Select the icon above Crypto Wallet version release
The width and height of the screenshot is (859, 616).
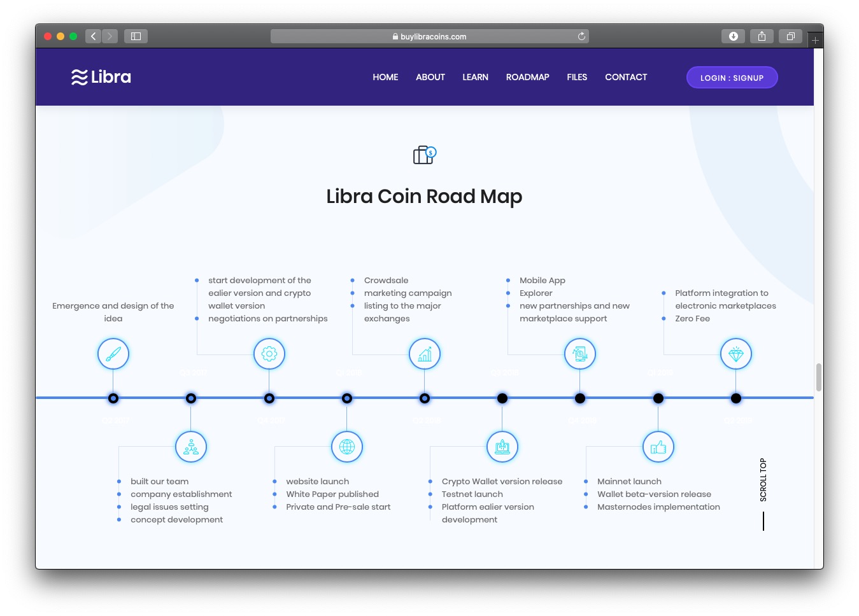point(502,447)
